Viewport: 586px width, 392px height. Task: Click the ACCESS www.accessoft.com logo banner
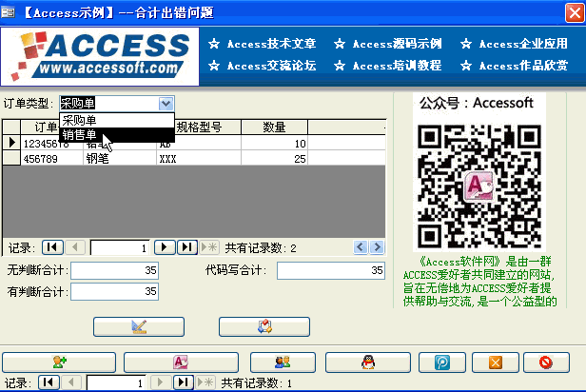[100, 56]
